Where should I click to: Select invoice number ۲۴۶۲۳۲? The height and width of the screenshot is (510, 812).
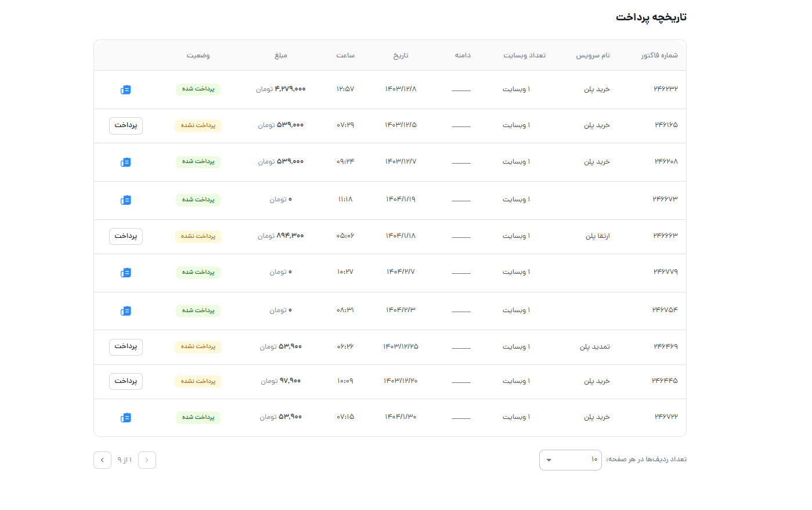(666, 89)
